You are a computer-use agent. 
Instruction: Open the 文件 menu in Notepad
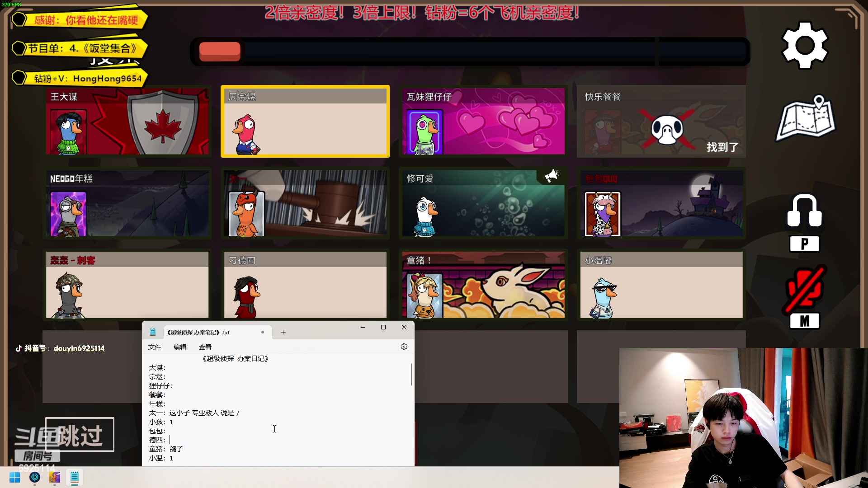pyautogui.click(x=155, y=347)
